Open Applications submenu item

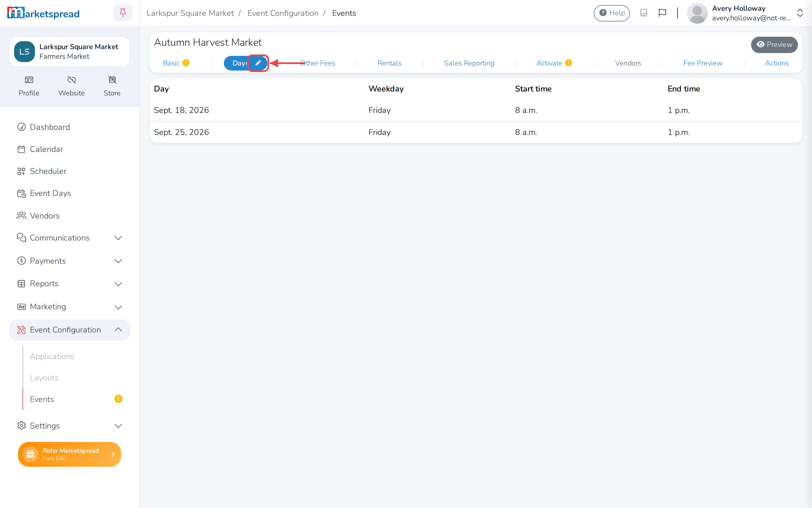coord(52,356)
